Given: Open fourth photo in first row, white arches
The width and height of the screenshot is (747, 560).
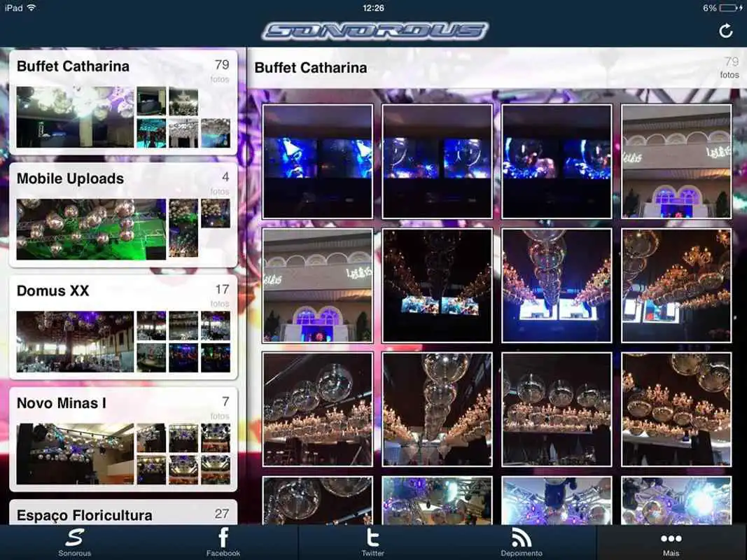Looking at the screenshot, I should coord(676,162).
